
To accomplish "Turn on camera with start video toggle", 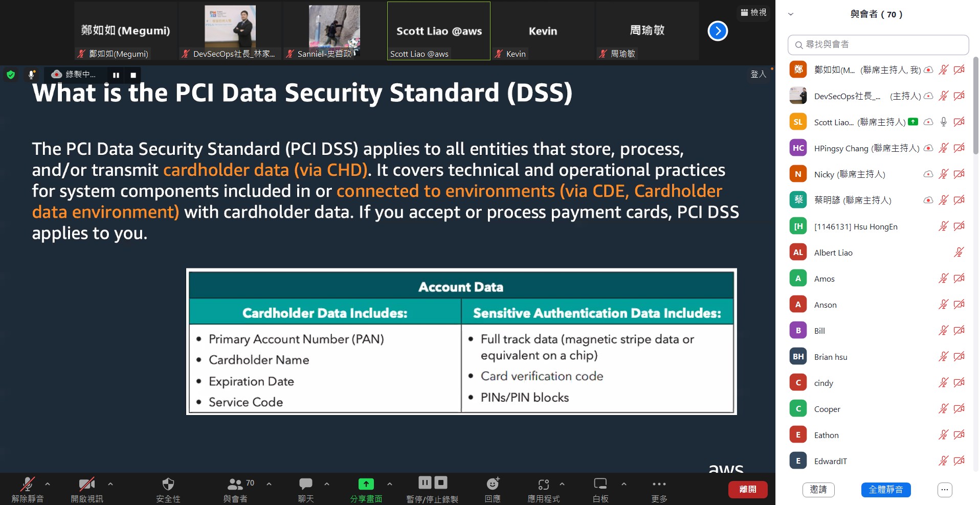I will (x=86, y=484).
